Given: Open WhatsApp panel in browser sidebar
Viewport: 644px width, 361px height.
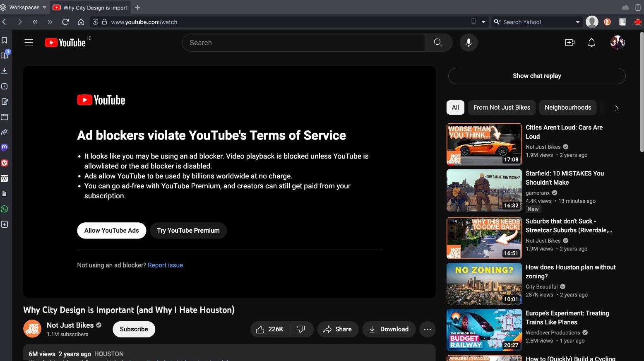Looking at the screenshot, I should 5,209.
